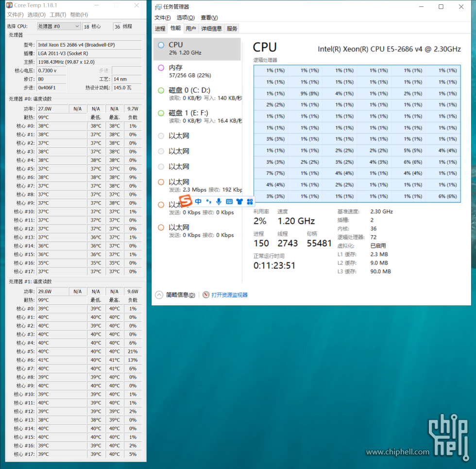
Task: Open the 选项(O) menu in Core Temp
Action: click(x=36, y=15)
